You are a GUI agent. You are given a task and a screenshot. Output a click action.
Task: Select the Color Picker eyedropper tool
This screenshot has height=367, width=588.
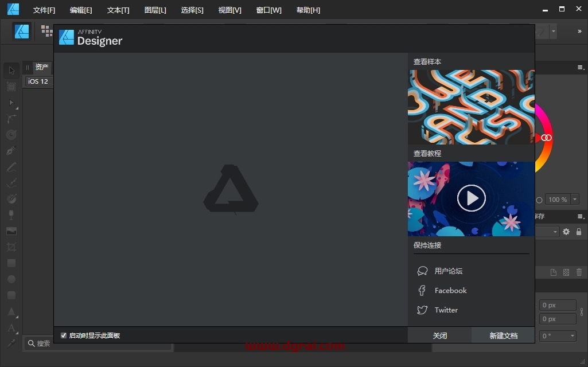pyautogui.click(x=11, y=343)
